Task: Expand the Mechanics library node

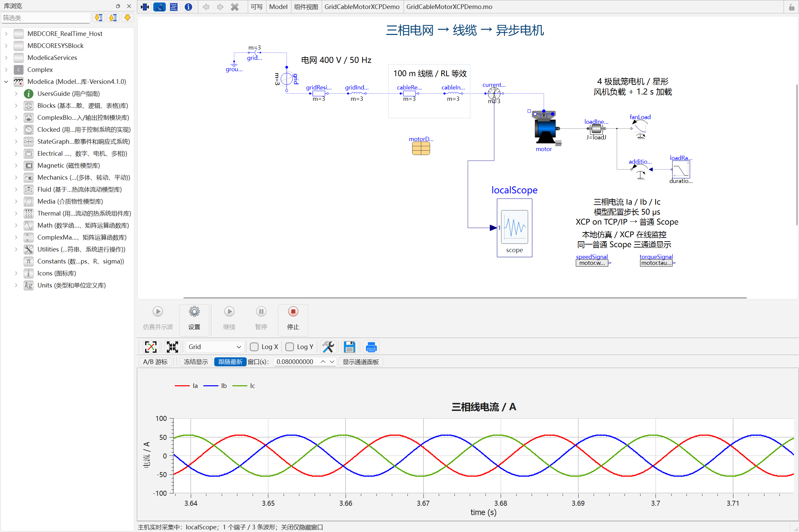Action: point(16,177)
